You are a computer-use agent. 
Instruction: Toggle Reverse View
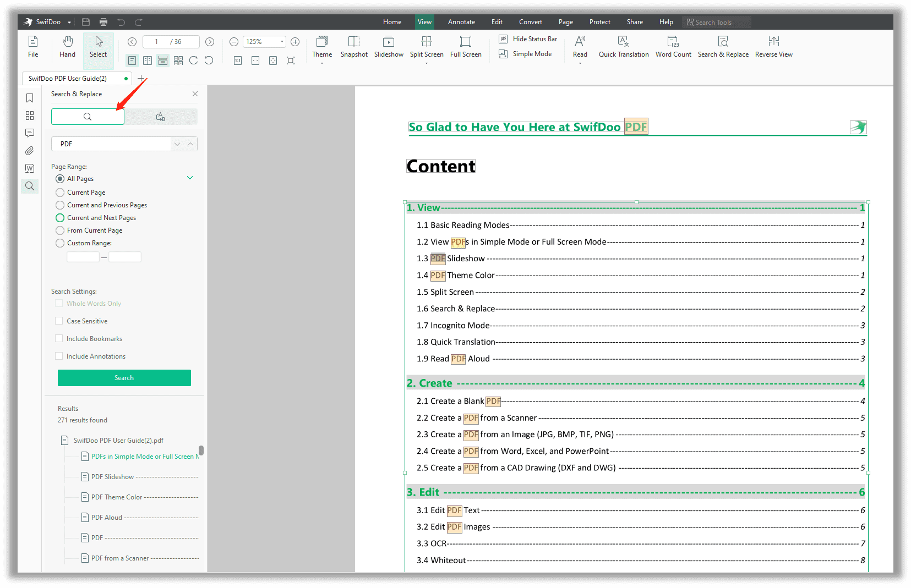774,47
